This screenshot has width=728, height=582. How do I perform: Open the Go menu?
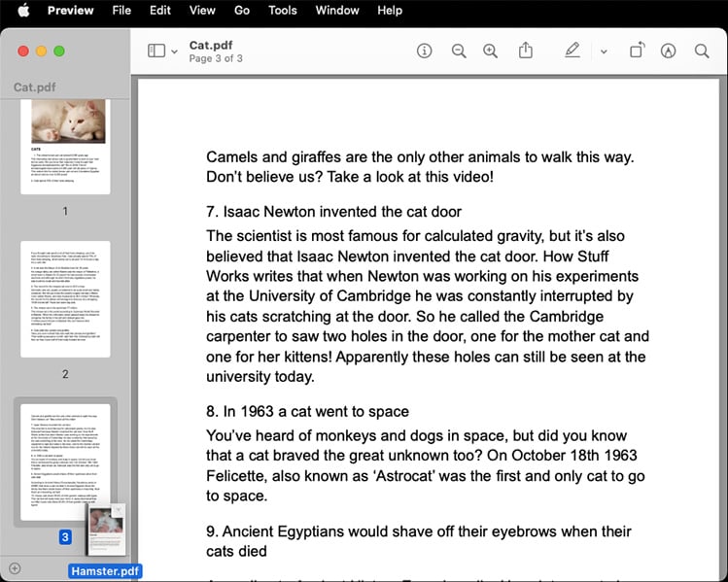pyautogui.click(x=242, y=11)
